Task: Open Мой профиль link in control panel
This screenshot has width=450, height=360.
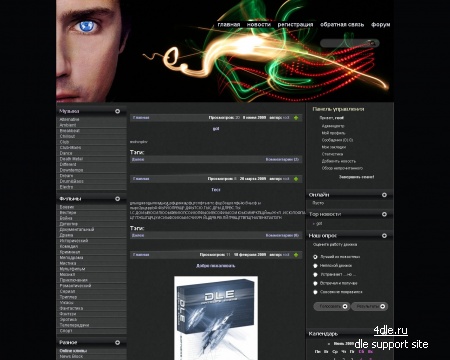Action: coord(333,133)
